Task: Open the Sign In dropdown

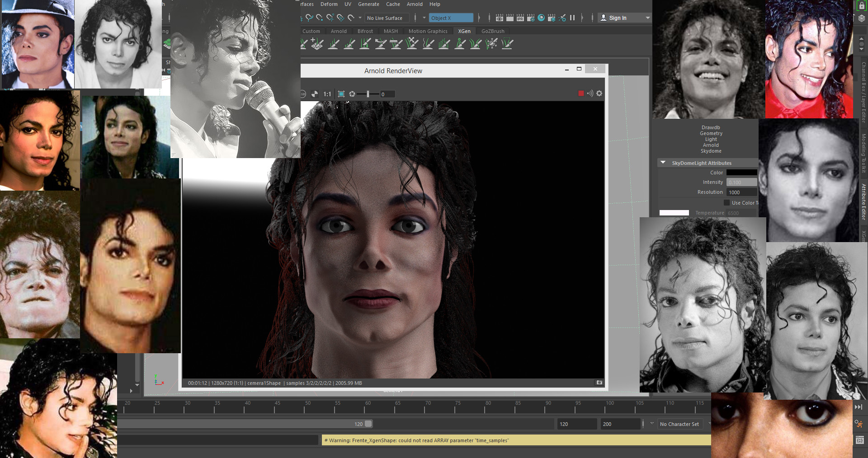Action: point(647,18)
